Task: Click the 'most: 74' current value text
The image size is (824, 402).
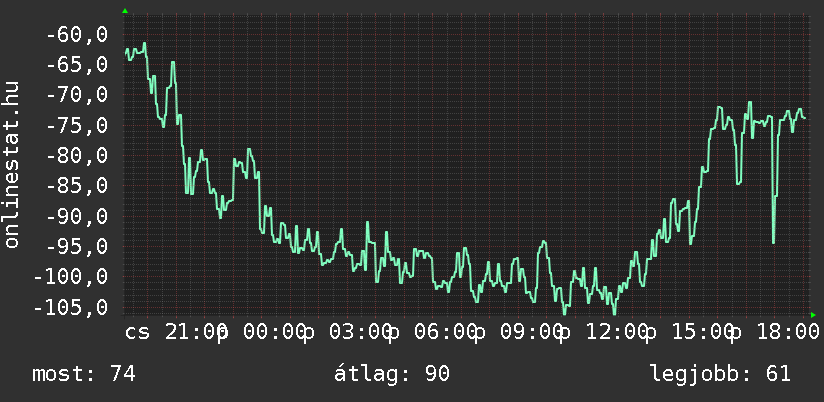Action: pyautogui.click(x=84, y=374)
